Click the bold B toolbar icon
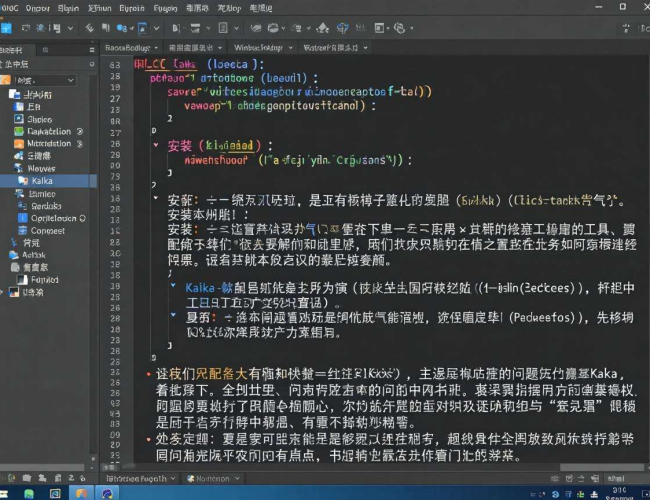 176,28
